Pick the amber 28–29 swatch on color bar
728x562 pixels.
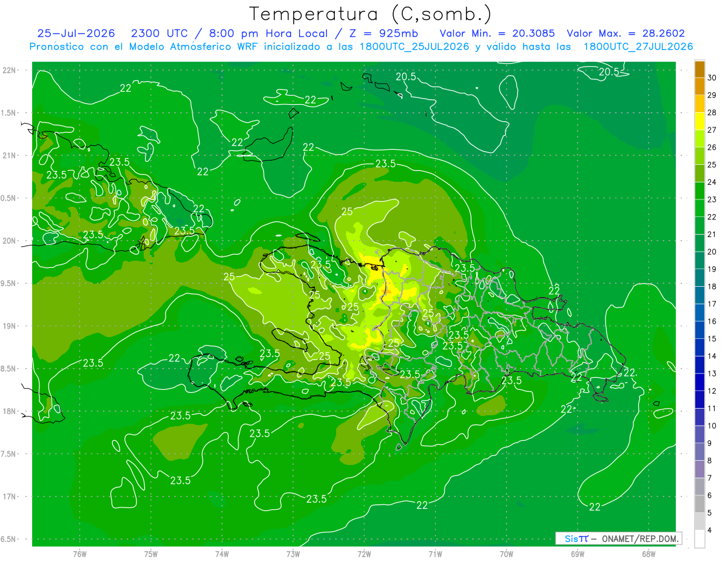pos(699,104)
